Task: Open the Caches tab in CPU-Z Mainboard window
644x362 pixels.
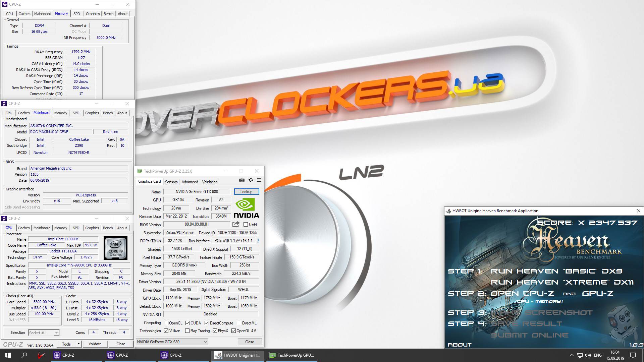Action: pyautogui.click(x=24, y=113)
